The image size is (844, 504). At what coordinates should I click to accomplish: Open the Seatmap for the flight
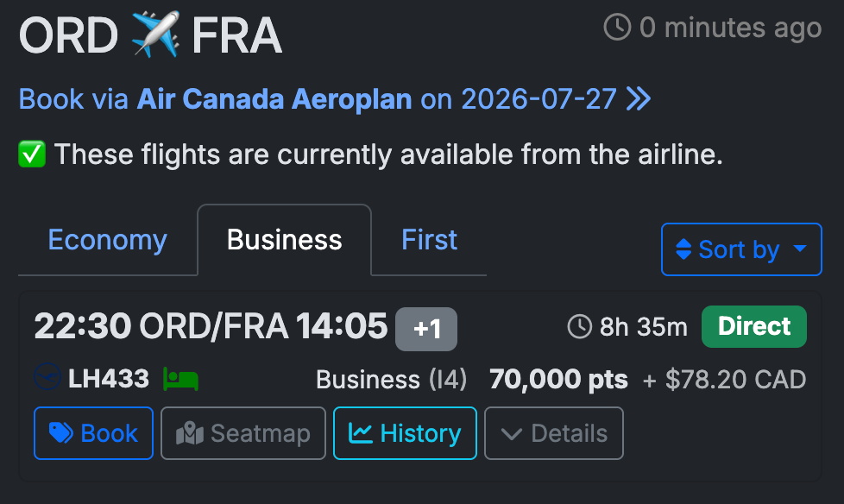[242, 433]
